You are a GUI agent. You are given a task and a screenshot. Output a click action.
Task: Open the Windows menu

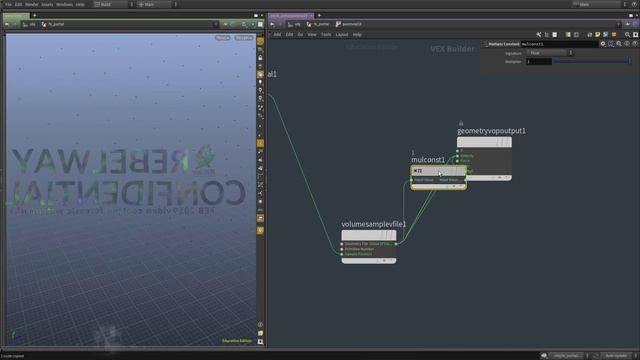(64, 4)
